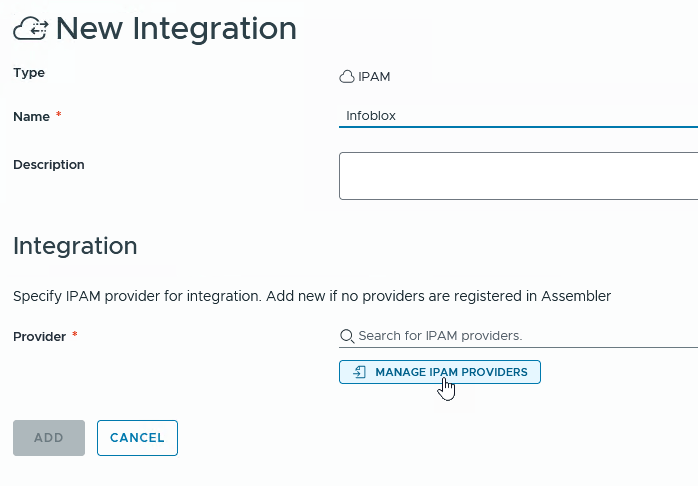Click the Provider field label

[x=39, y=337]
